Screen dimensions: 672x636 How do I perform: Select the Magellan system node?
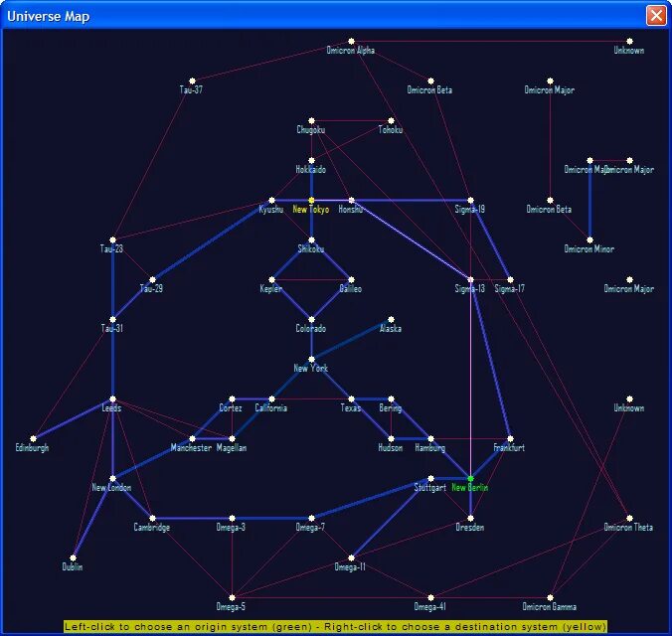pyautogui.click(x=232, y=438)
